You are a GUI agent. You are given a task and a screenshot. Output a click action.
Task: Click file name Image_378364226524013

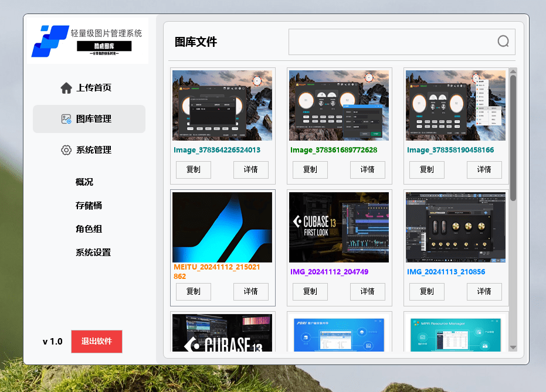pyautogui.click(x=217, y=150)
